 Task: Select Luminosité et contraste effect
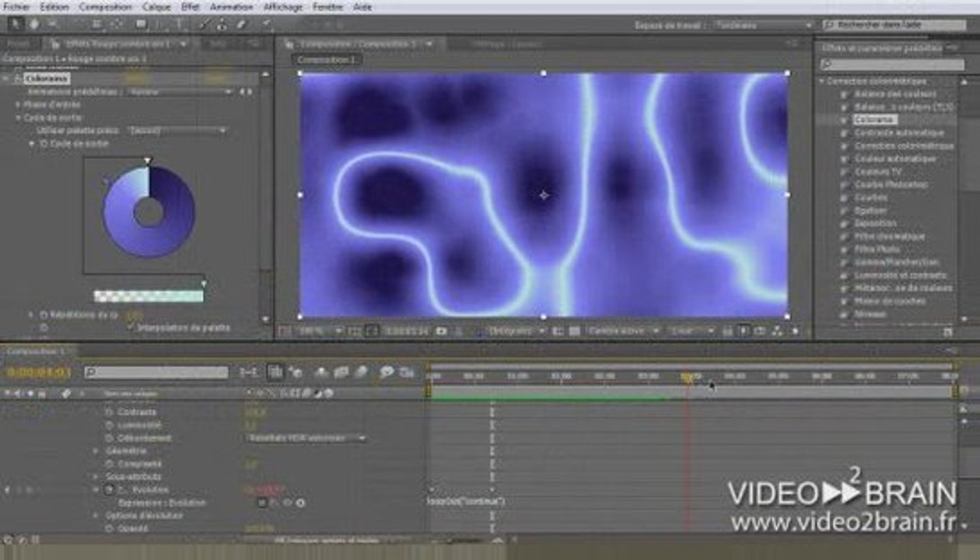(x=901, y=275)
